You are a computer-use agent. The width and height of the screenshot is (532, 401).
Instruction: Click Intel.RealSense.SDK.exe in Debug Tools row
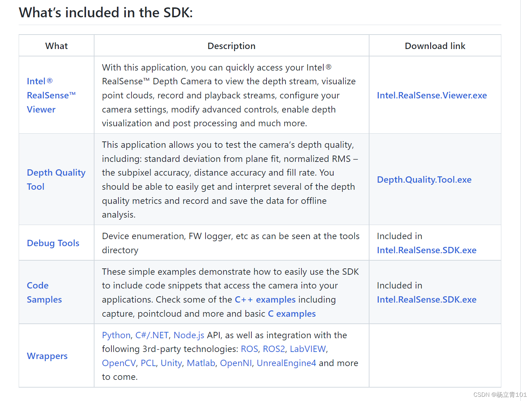[x=426, y=250]
